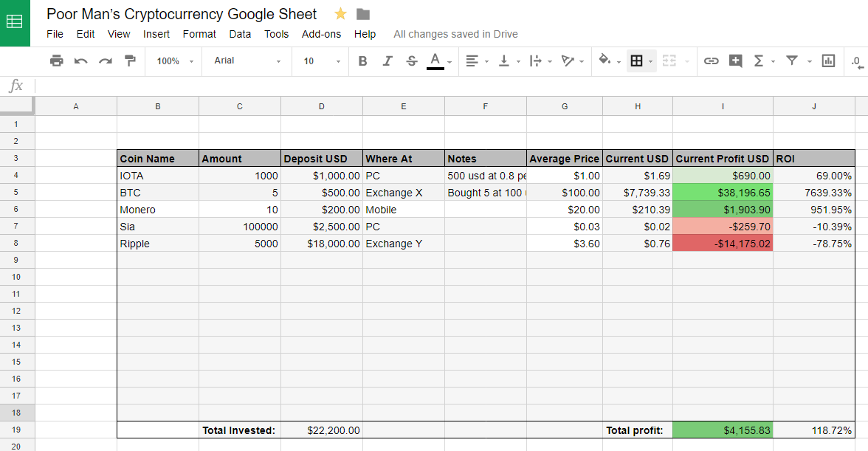Click the Filter funnel icon
Screen dimensions: 868x451
[791, 61]
